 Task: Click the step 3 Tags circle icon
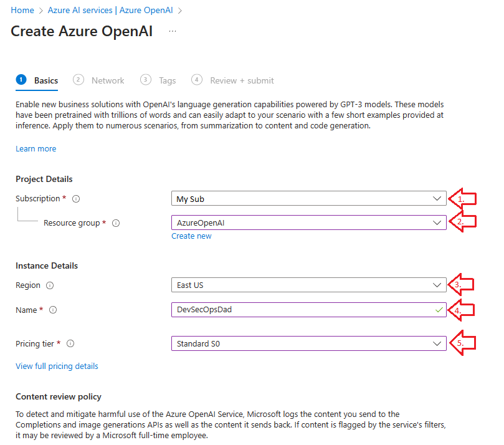[x=146, y=79]
